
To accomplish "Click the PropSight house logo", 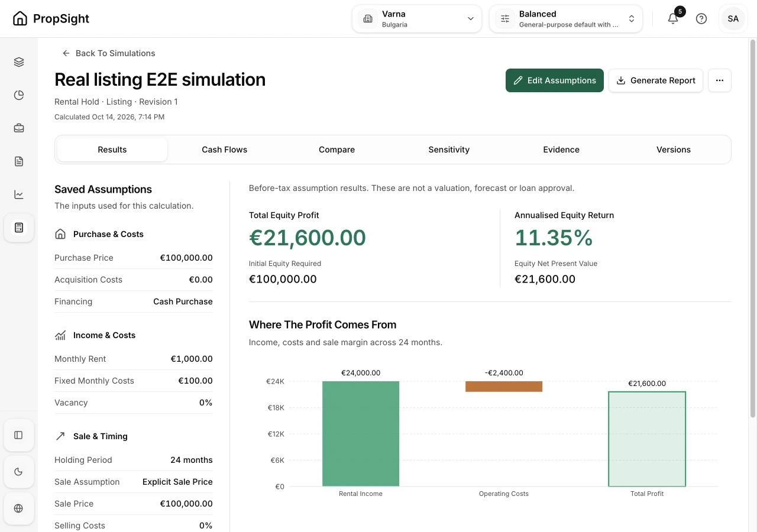I will (20, 18).
